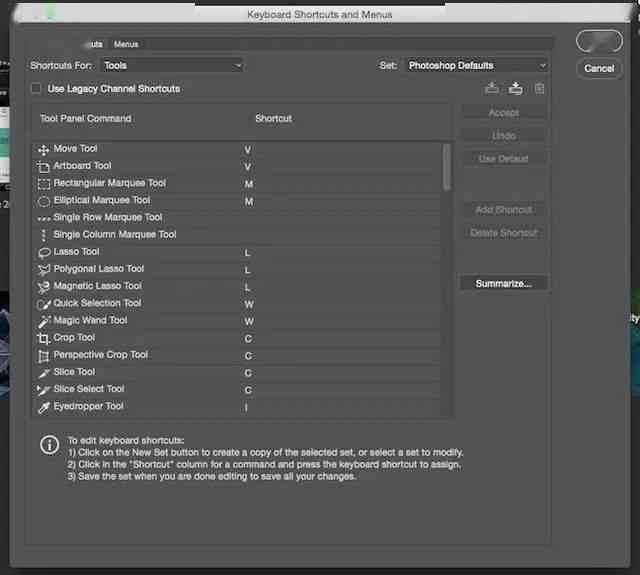Click the Perspective Crop Tool icon
640x575 pixels.
click(44, 356)
